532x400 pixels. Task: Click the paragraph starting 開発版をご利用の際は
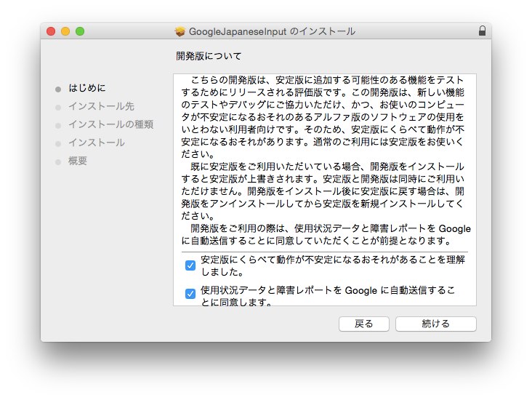[x=326, y=234]
